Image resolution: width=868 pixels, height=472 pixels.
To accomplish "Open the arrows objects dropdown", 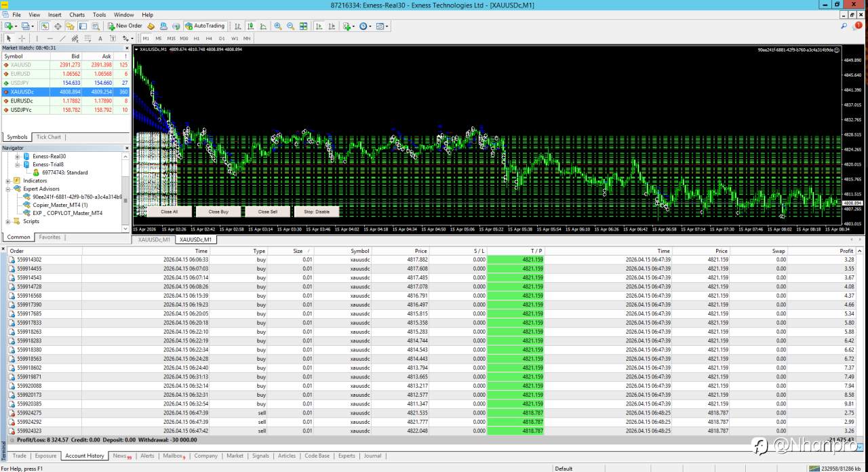I will pos(128,38).
